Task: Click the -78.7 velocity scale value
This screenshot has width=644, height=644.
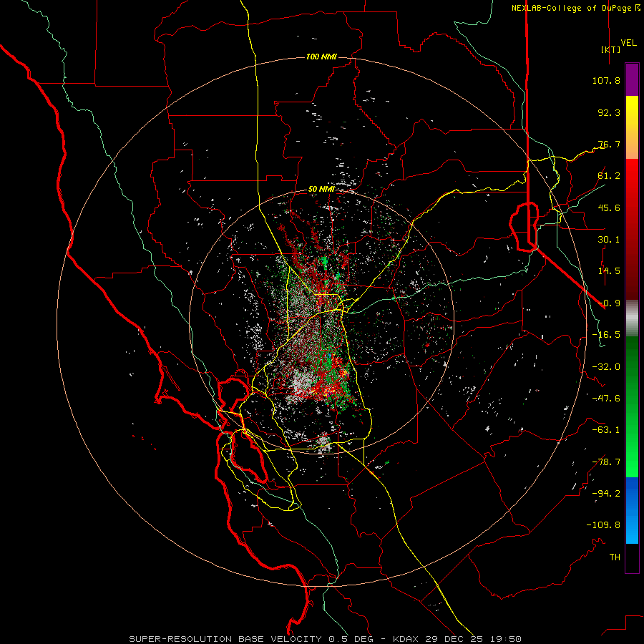Action: coord(606,462)
